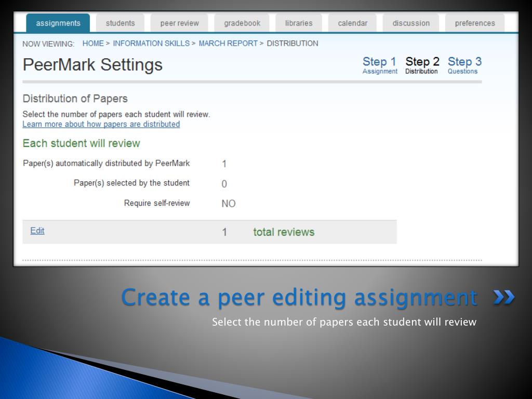
Task: Open the MARCH REPORT breadcrumb
Action: click(x=228, y=44)
